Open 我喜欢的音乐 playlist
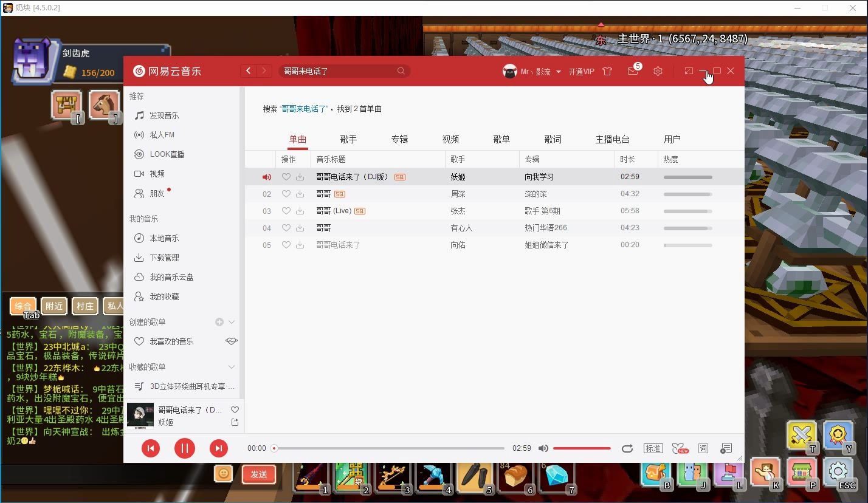868x503 pixels. pyautogui.click(x=171, y=341)
